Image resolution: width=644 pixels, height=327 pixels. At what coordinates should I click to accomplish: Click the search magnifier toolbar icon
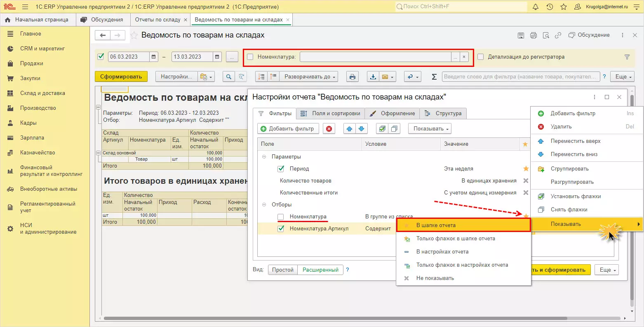point(228,77)
